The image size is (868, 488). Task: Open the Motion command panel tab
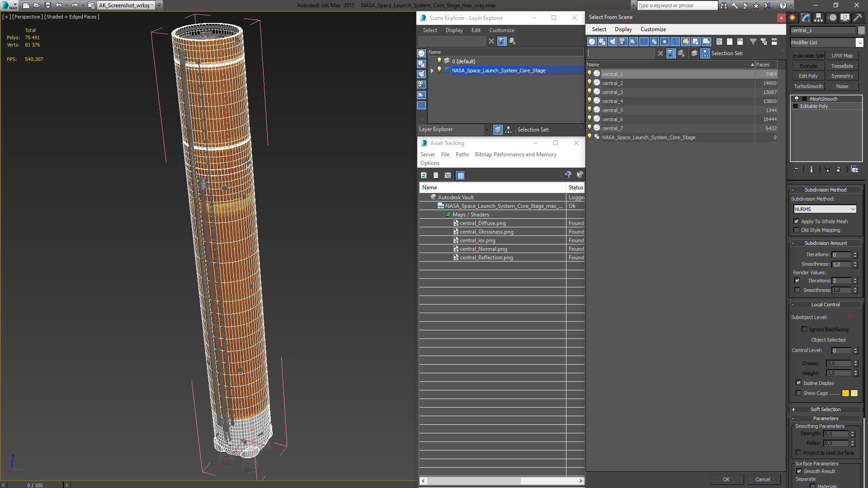tap(832, 18)
